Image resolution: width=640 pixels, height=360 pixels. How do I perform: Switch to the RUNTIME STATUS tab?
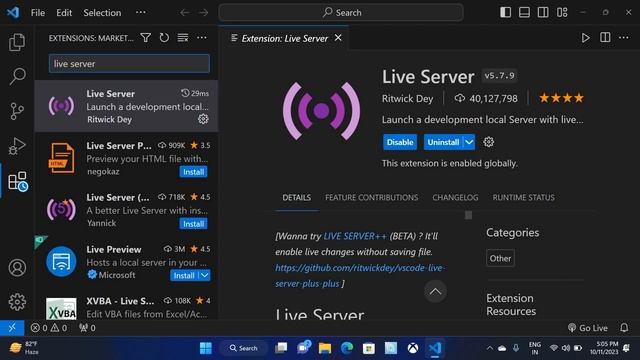[523, 198]
